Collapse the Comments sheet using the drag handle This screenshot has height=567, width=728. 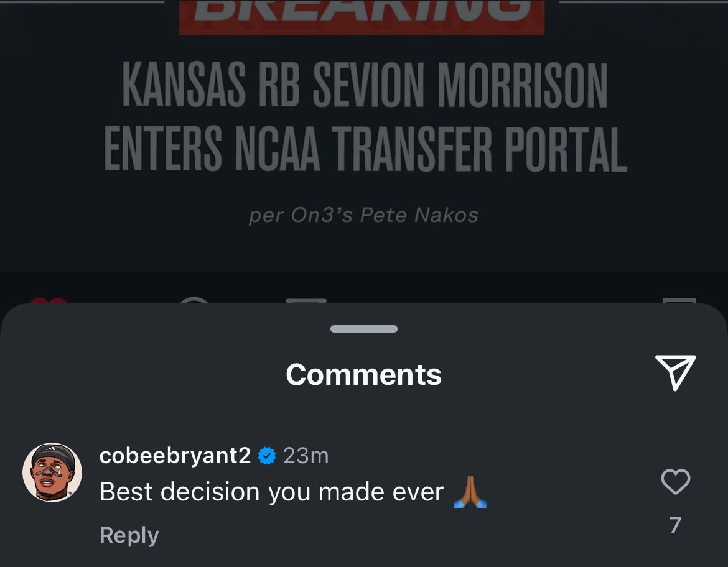(x=363, y=329)
